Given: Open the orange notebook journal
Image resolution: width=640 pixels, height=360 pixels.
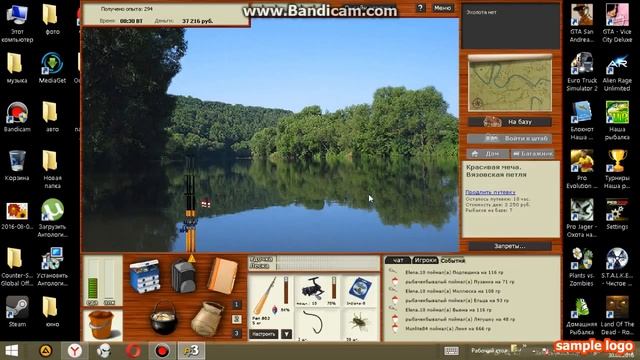Looking at the screenshot, I should point(223,276).
